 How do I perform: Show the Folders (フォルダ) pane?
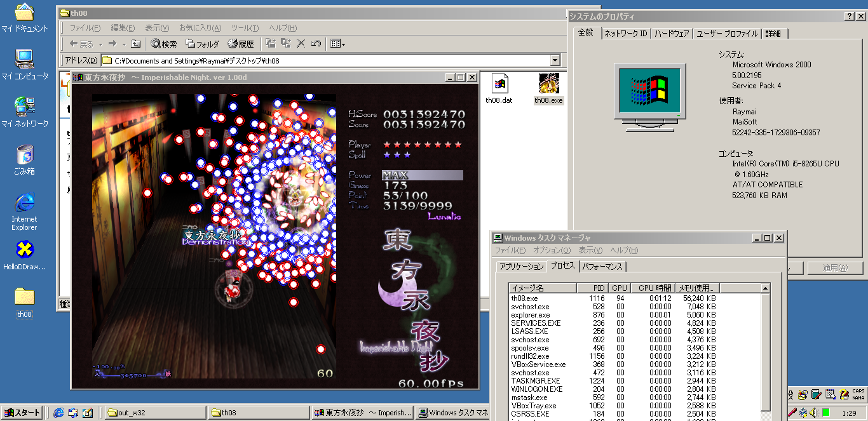pyautogui.click(x=202, y=44)
